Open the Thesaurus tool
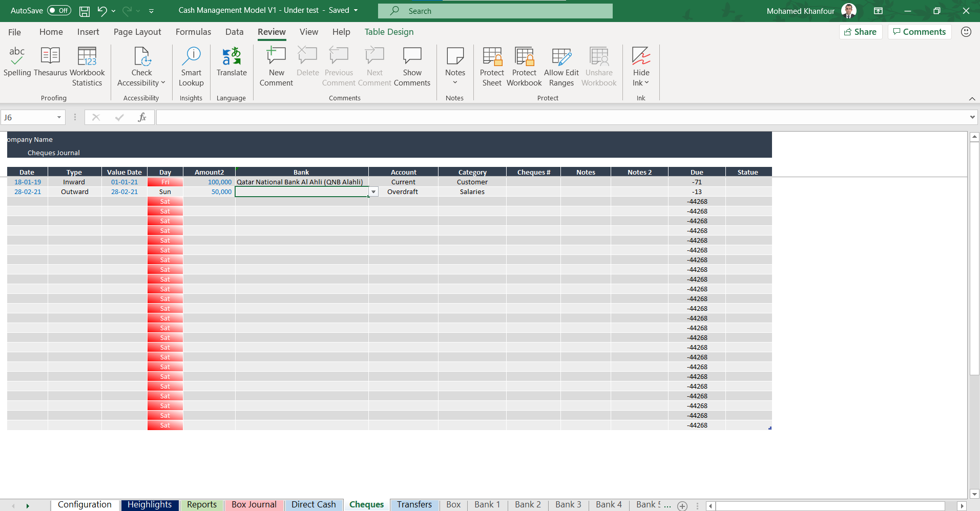The width and height of the screenshot is (980, 511). 50,61
